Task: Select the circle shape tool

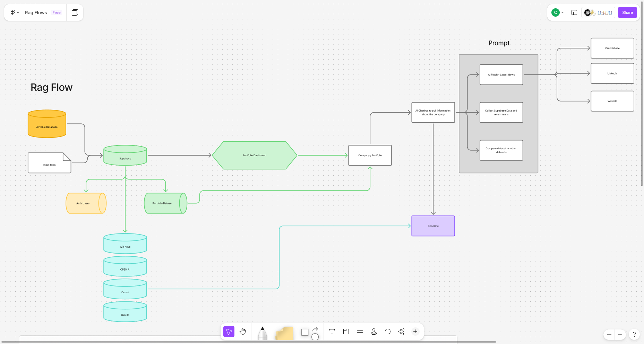Action: tap(315, 336)
